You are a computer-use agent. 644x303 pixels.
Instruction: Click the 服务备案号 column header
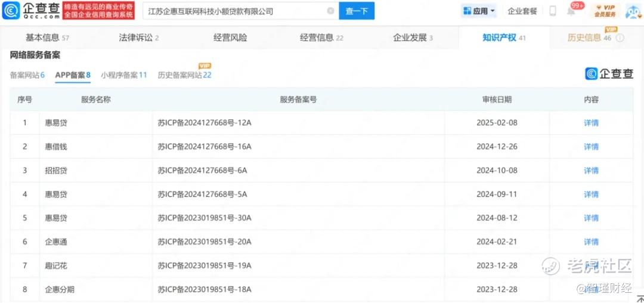point(298,100)
